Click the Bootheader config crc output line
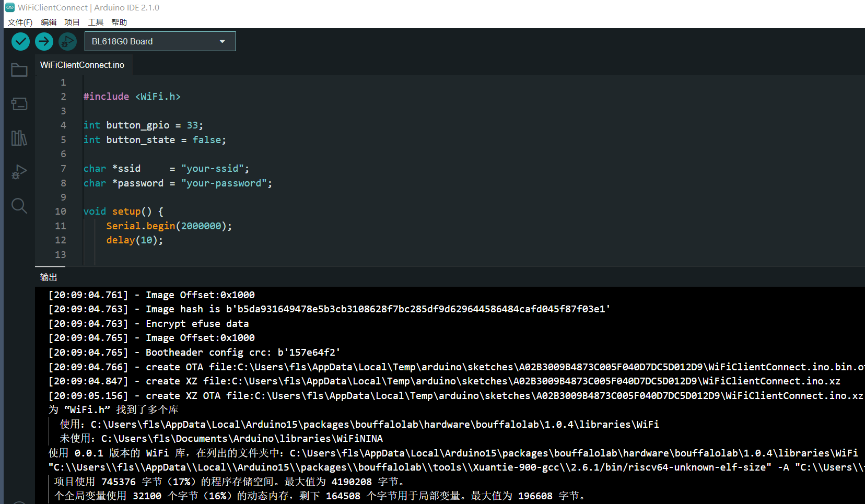This screenshot has height=504, width=865. 194,353
